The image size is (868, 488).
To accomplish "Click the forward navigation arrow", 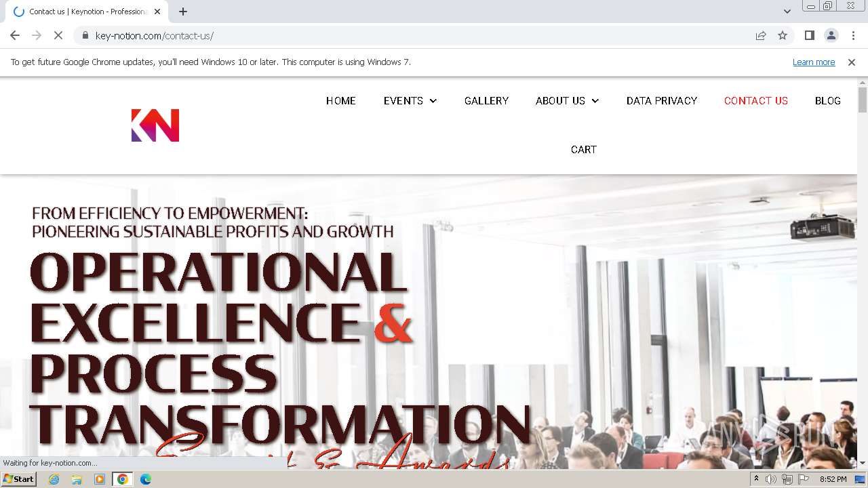I will (x=37, y=35).
